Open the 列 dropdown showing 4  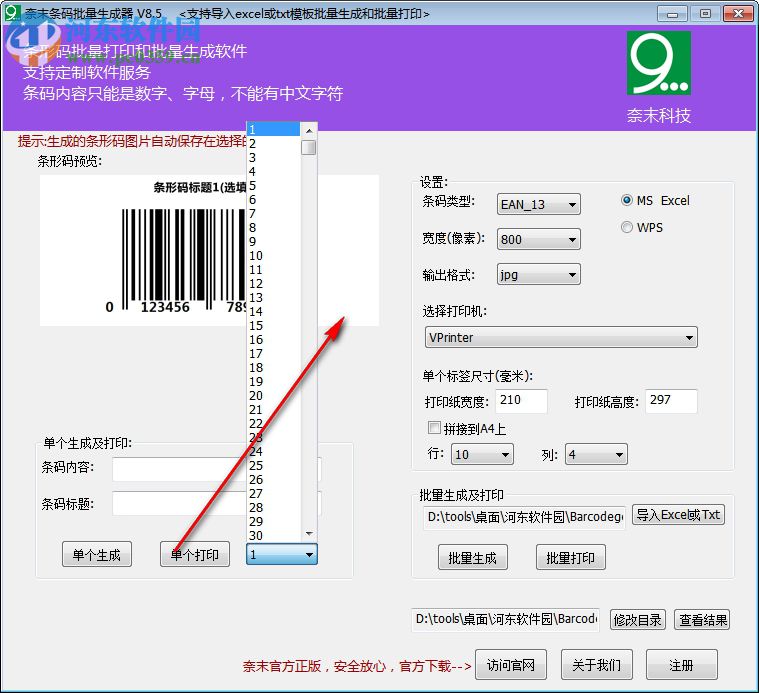click(596, 454)
